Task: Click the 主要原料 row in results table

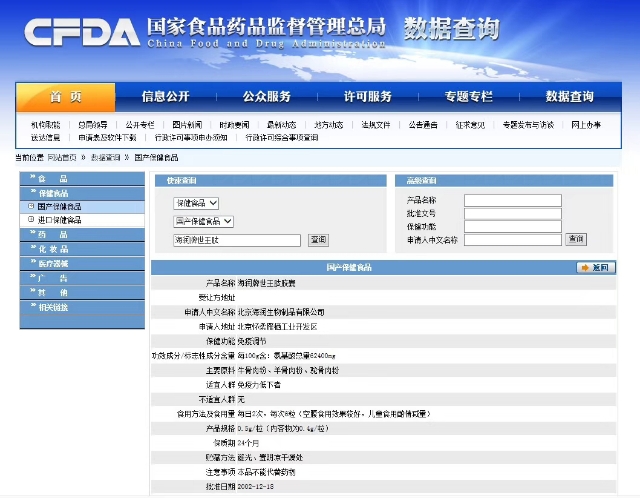Action: (x=383, y=370)
